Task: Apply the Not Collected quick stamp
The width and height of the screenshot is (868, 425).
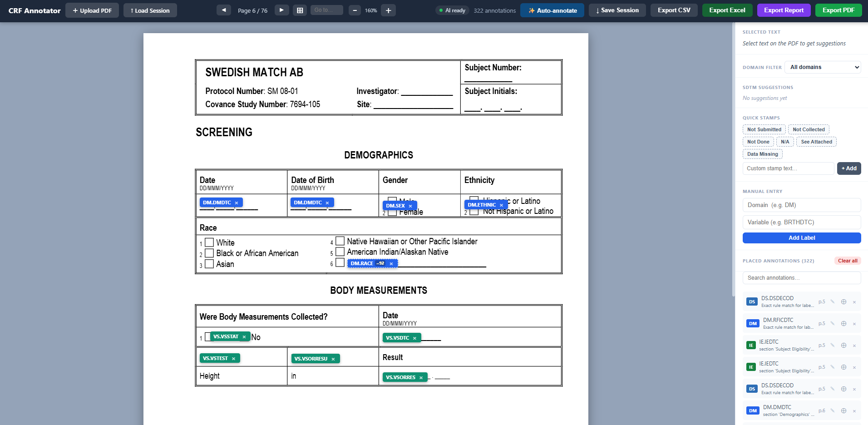Action: coord(809,129)
